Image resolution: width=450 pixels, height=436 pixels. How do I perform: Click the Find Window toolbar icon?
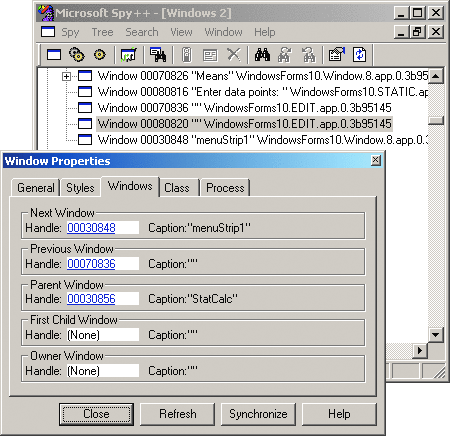(x=158, y=55)
